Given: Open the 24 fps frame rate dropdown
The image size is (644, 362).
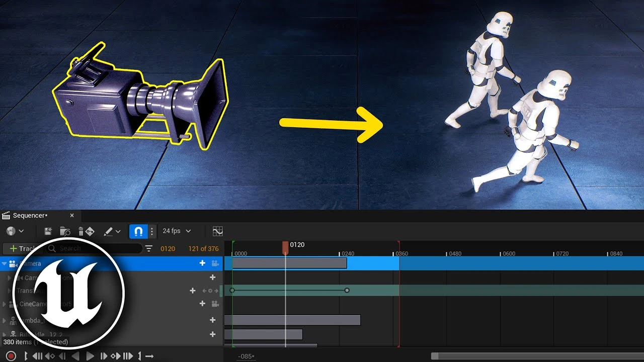Looking at the screenshot, I should [177, 231].
